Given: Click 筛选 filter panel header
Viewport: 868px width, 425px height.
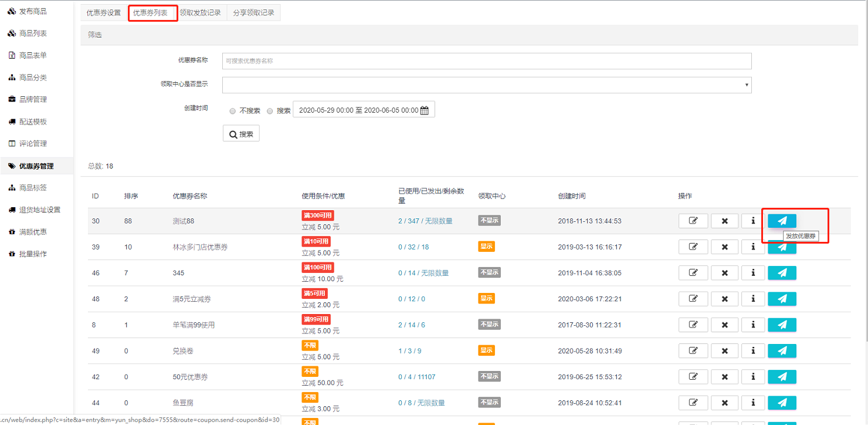Looking at the screenshot, I should 469,35.
